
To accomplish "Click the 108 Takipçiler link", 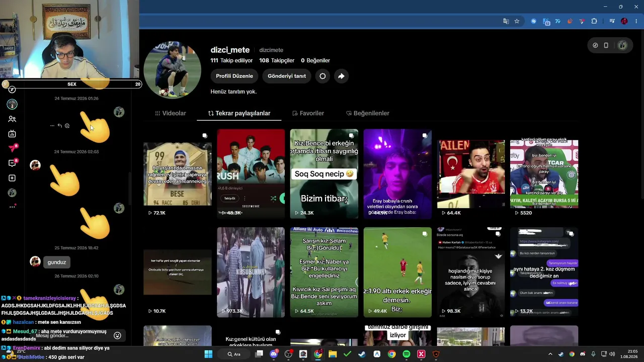I will (277, 60).
